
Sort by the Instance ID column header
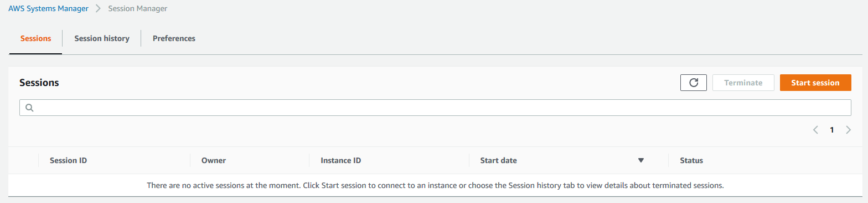(x=341, y=160)
